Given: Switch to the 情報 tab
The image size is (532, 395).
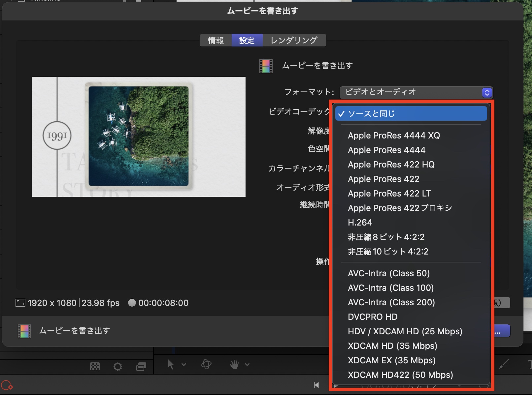Looking at the screenshot, I should (x=216, y=40).
